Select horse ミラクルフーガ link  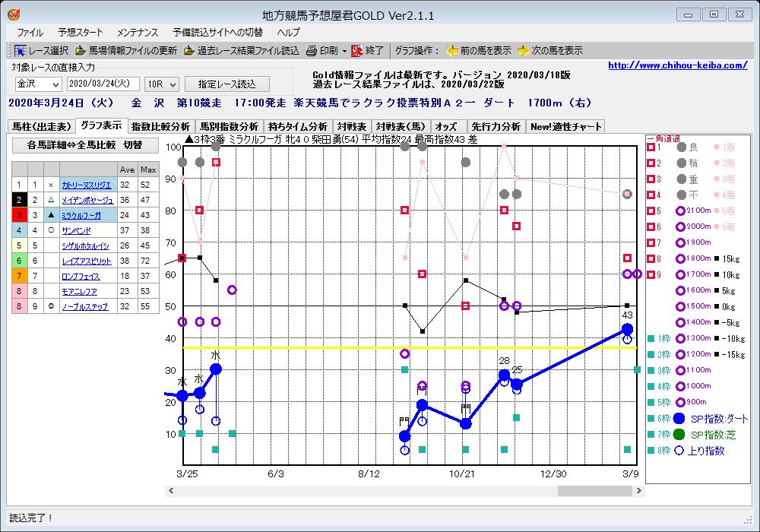81,216
